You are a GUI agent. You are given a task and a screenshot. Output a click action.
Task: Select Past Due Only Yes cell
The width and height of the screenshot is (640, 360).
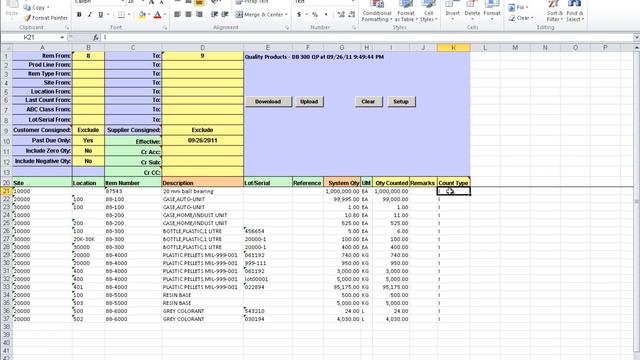pos(88,140)
